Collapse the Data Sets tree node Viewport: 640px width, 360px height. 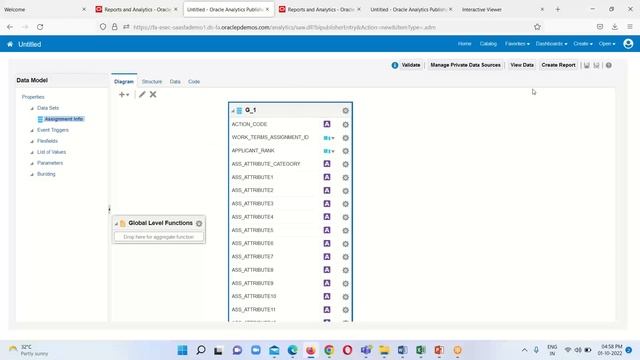click(x=32, y=109)
